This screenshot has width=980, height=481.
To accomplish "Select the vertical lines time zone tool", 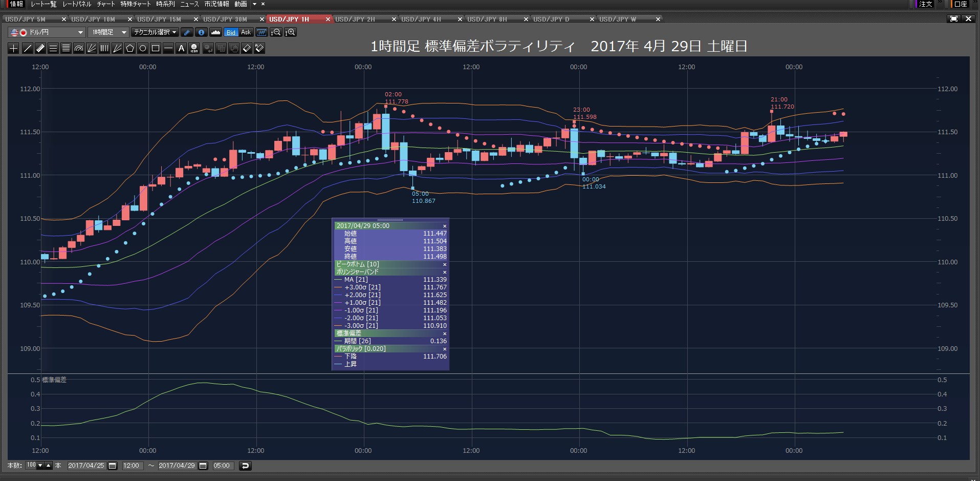I will tap(104, 48).
